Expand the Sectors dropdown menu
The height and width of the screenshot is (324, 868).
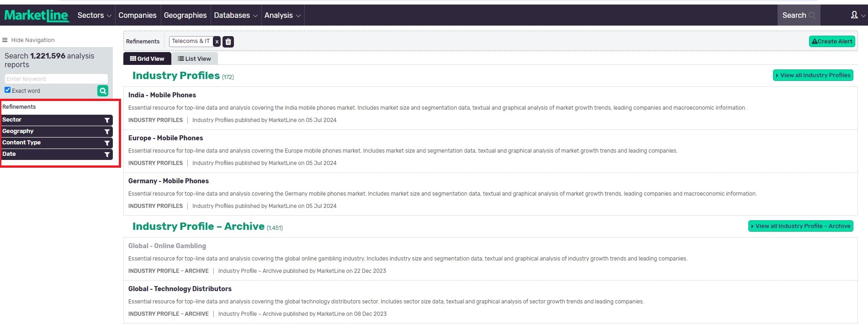click(94, 15)
